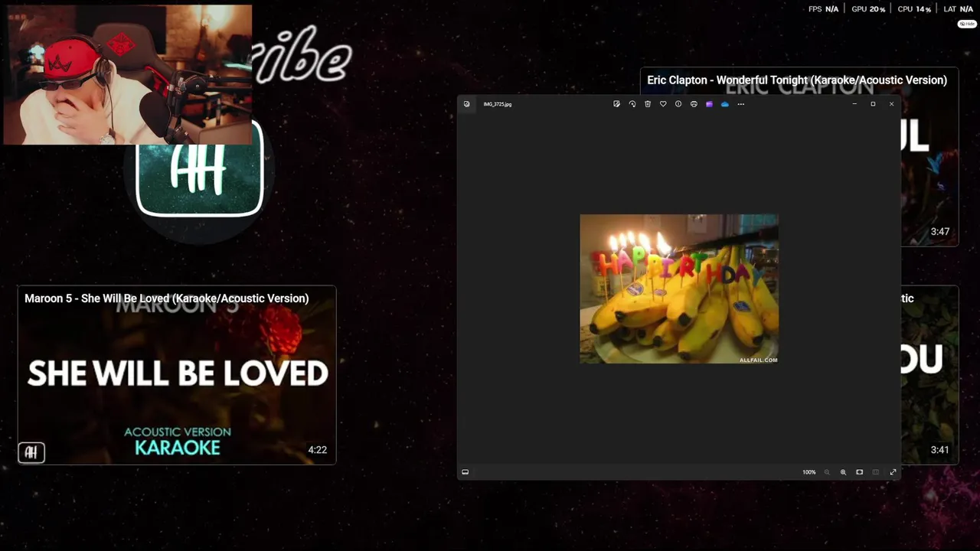Click the Eric Clapton - Wonderful Tonight title text
This screenshot has height=551, width=980.
pyautogui.click(x=797, y=80)
